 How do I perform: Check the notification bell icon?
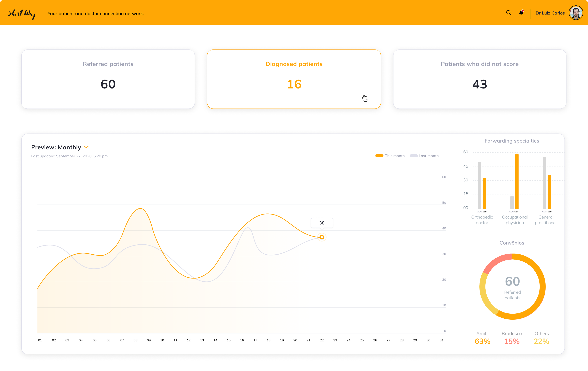[x=521, y=13]
